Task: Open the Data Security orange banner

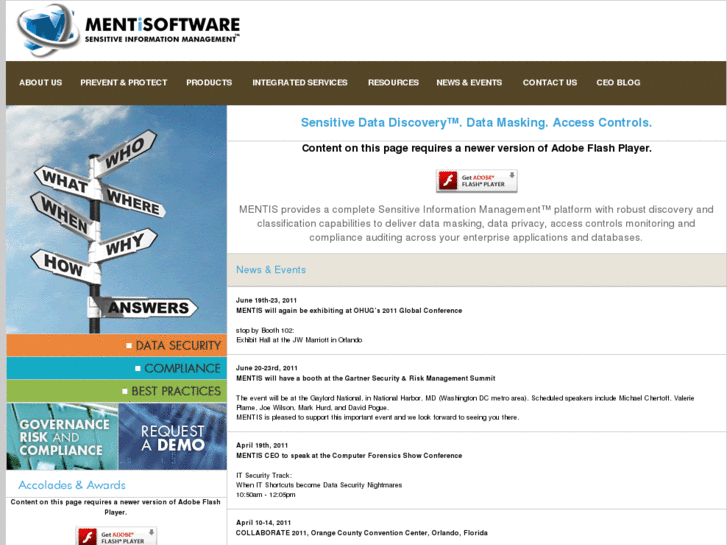Action: (x=116, y=346)
